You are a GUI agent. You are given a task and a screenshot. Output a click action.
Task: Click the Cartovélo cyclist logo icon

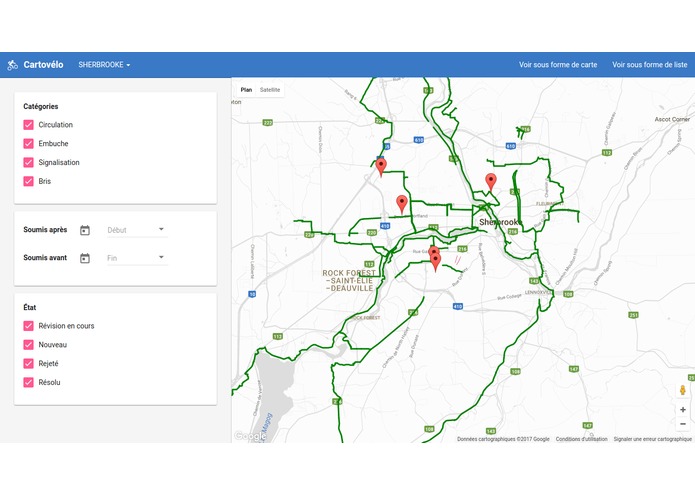(x=12, y=65)
